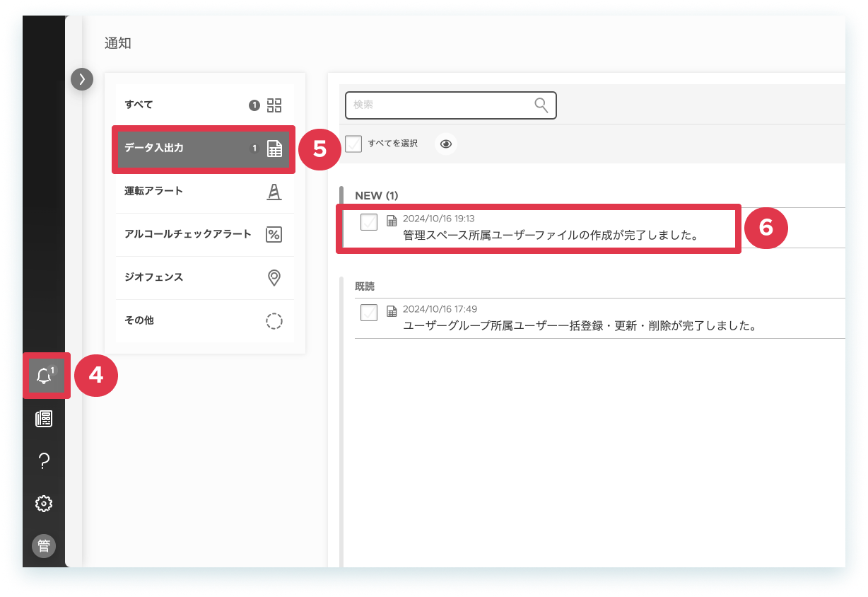Select the その他 category
Viewport: 868px width, 597px height.
[x=204, y=320]
